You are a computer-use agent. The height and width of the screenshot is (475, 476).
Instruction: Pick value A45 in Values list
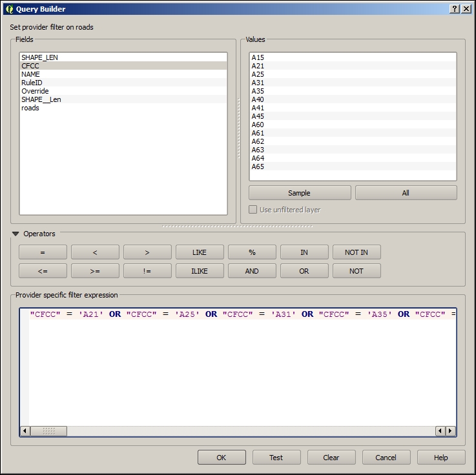tap(353, 116)
